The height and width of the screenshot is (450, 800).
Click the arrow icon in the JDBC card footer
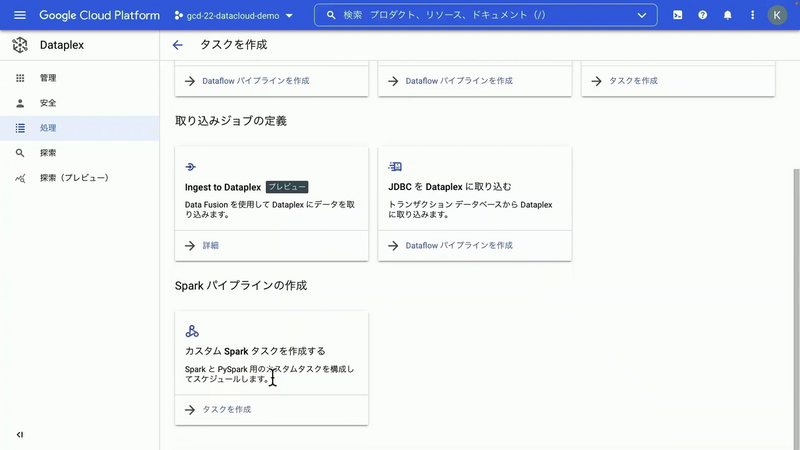(393, 246)
